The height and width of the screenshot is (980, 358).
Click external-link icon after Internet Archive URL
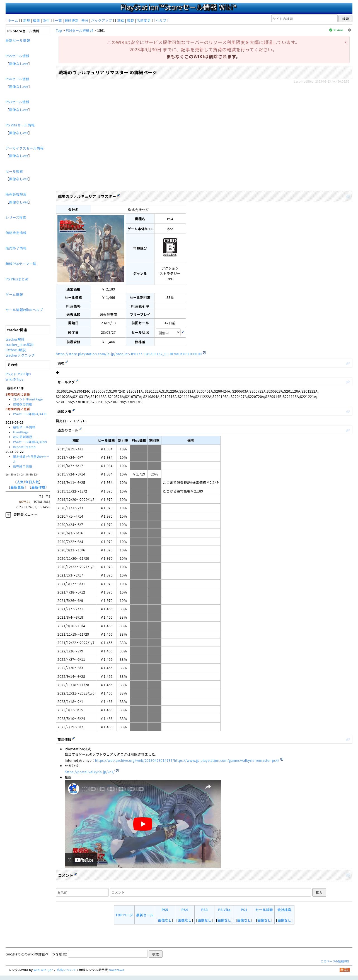[282, 759]
